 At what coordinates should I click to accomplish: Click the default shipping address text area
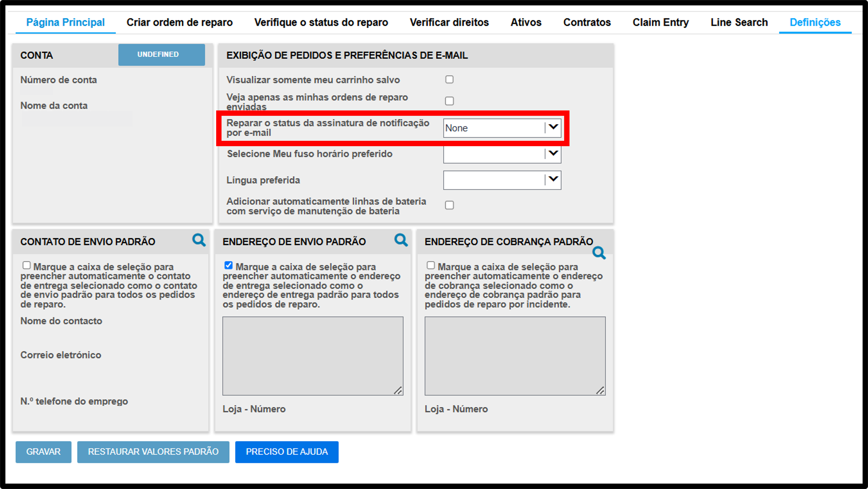[x=313, y=356]
